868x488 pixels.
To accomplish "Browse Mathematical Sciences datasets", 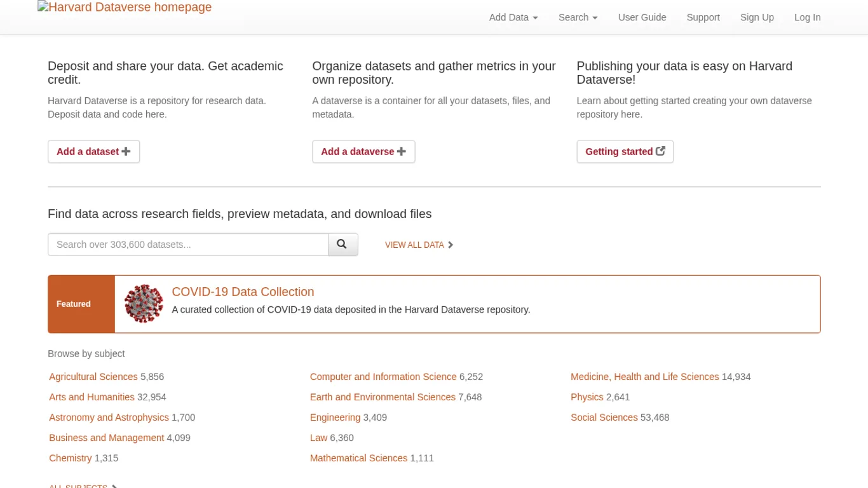I will coord(358,458).
